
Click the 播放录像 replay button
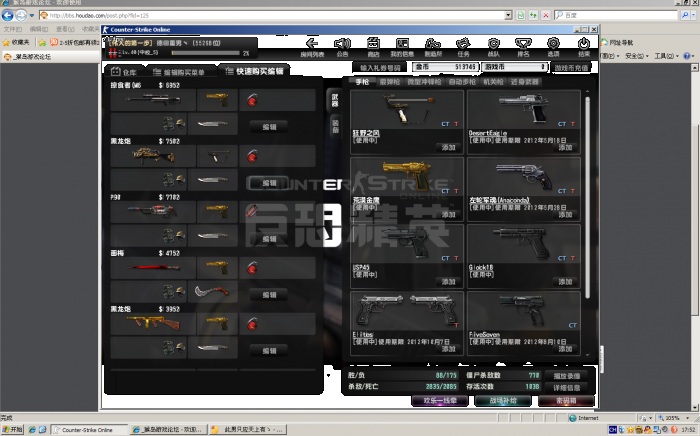pyautogui.click(x=567, y=376)
